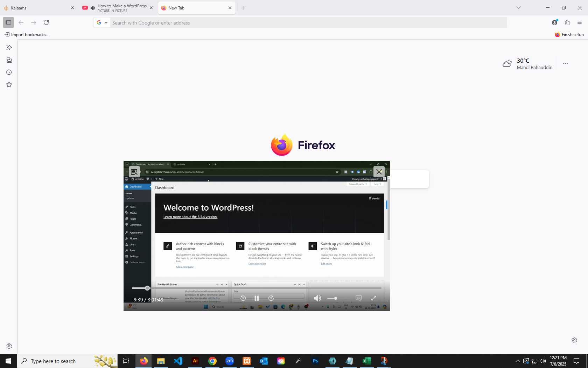This screenshot has height=368, width=588.
Task: Close the picture-in-picture video window
Action: click(x=379, y=172)
